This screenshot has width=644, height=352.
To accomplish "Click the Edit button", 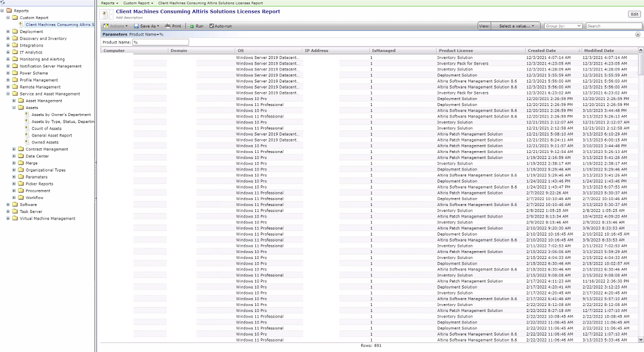I will (634, 14).
